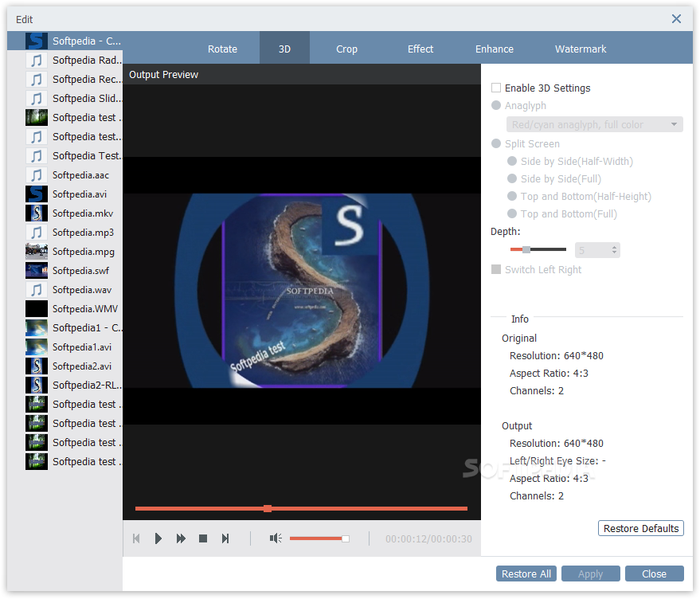This screenshot has width=700, height=599.
Task: Click the Softpedia Test. music note icon
Action: (x=37, y=156)
